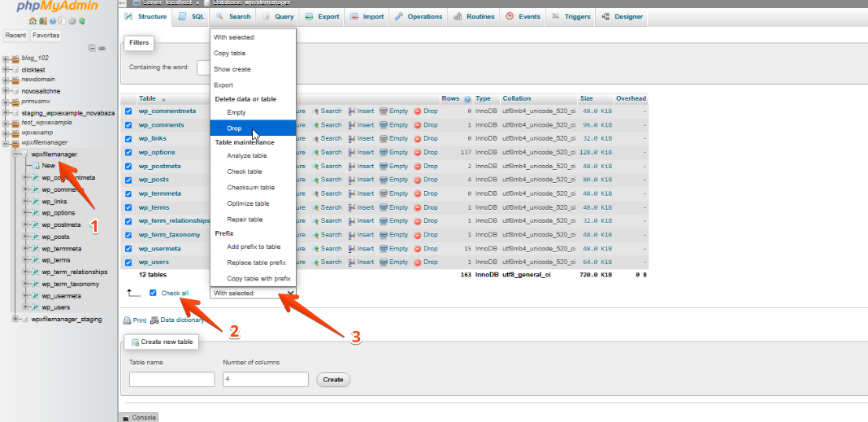
Task: Switch to the Operations tab
Action: tap(419, 16)
